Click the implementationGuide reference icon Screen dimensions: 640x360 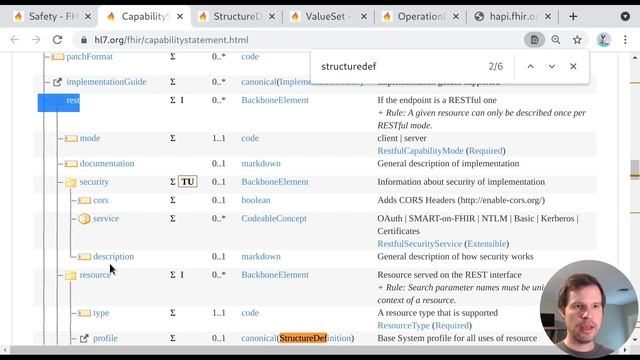click(x=58, y=82)
